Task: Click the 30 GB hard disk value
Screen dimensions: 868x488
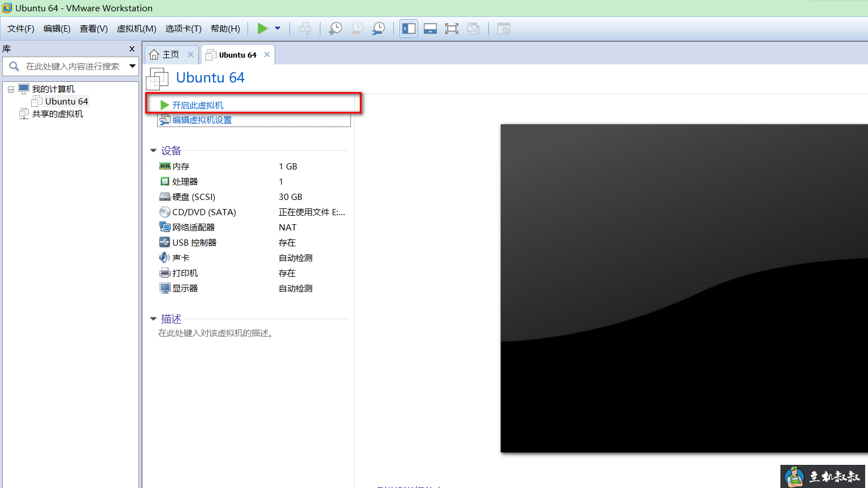Action: 290,197
